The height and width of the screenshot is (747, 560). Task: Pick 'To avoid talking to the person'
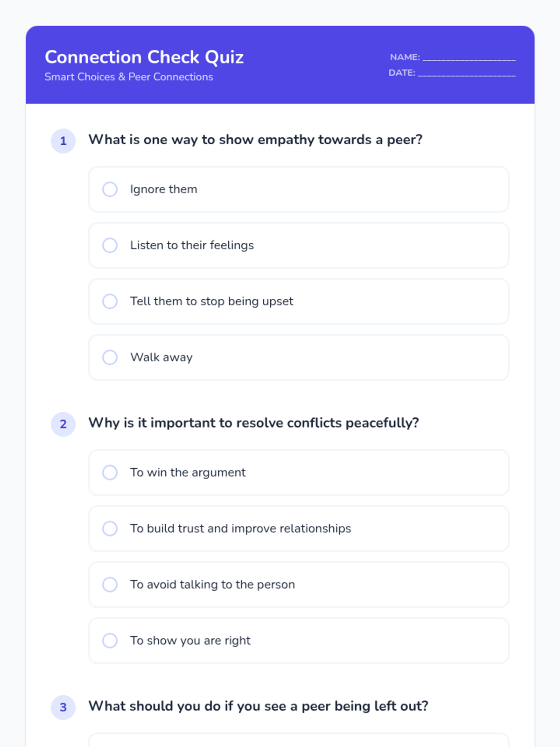[110, 585]
